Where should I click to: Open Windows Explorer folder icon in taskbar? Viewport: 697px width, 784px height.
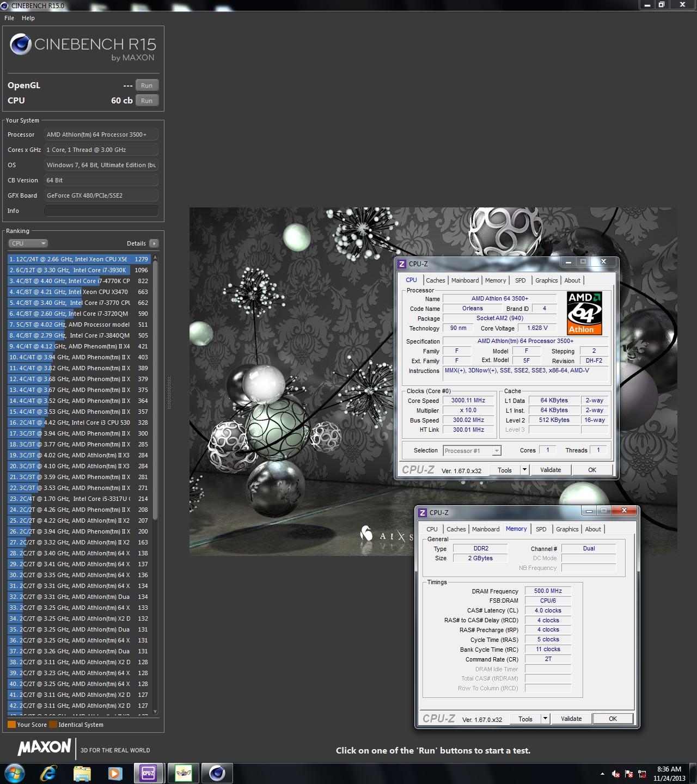click(82, 773)
